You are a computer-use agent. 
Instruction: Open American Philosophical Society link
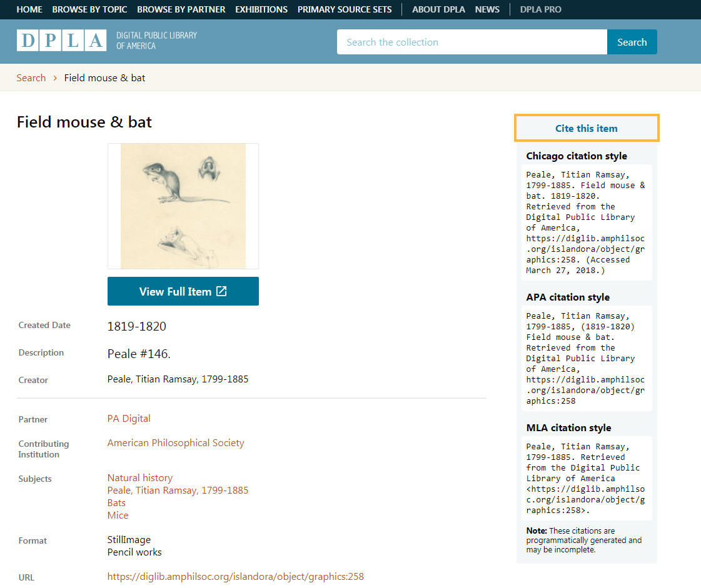176,443
